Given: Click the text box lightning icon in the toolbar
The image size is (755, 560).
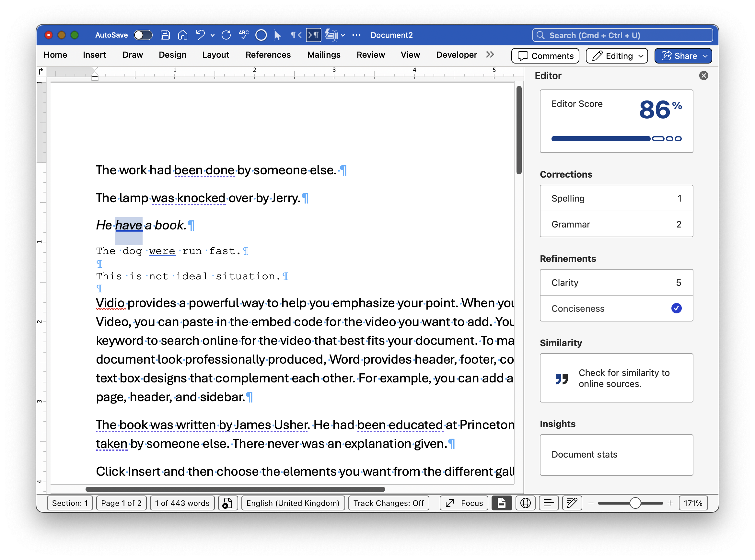Looking at the screenshot, I should click(331, 35).
